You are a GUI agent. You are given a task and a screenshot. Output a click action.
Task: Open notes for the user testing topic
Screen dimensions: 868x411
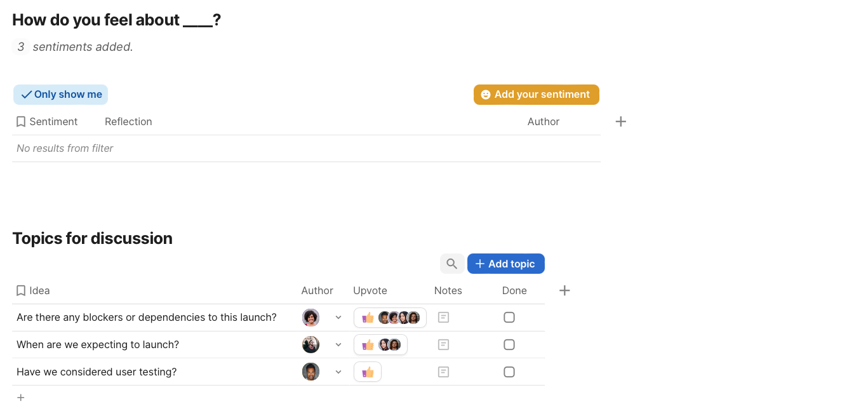point(443,372)
